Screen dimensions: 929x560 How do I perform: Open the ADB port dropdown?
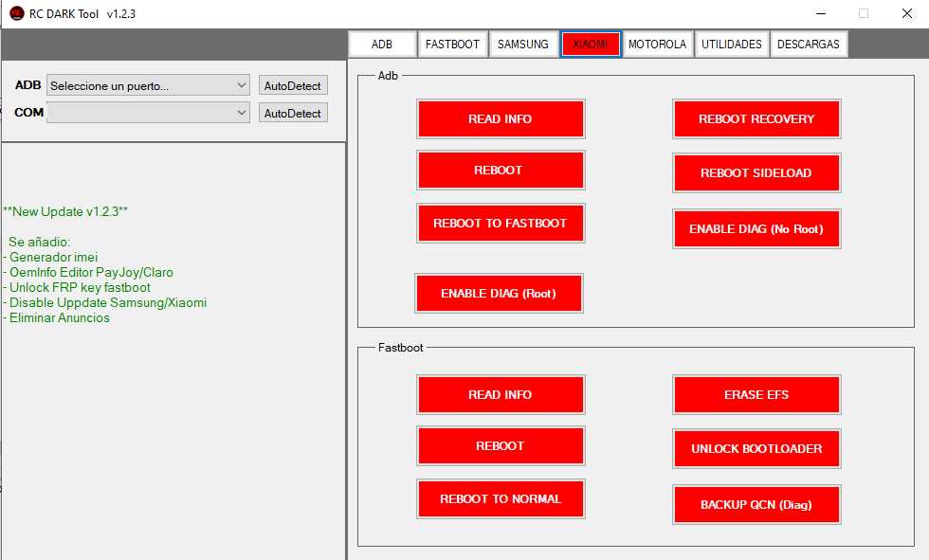148,85
